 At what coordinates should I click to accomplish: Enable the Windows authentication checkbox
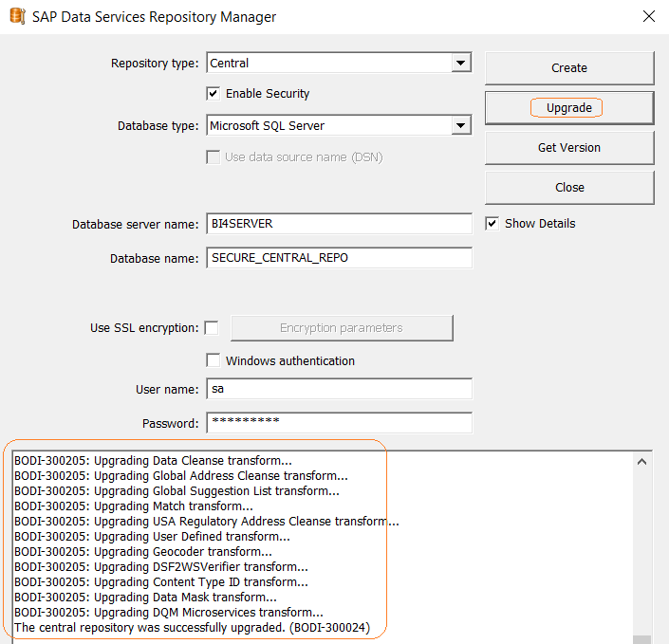(214, 360)
